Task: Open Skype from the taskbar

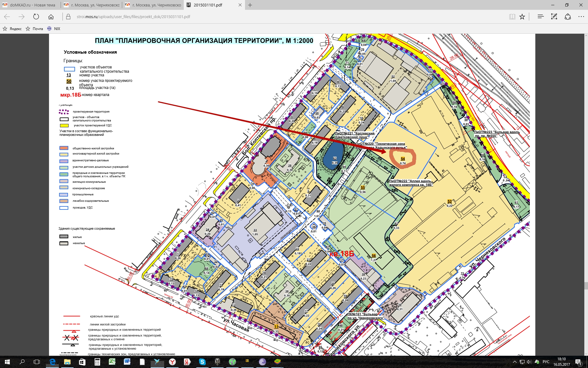Action: click(x=202, y=362)
